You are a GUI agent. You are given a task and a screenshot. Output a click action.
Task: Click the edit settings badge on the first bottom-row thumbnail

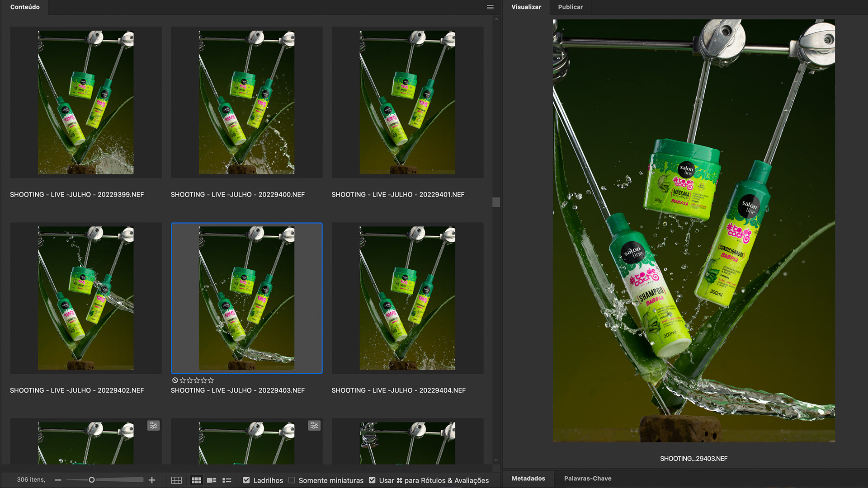154,425
